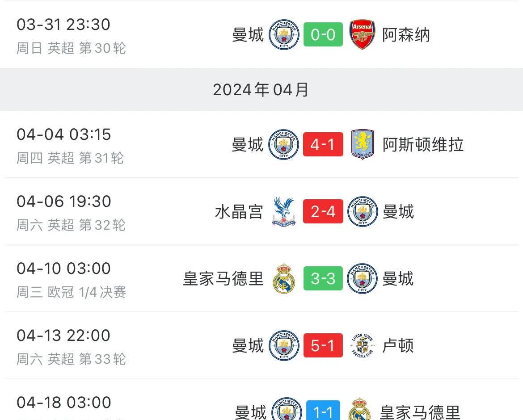Click the Manchester City crest beside 曼城
The image size is (523, 420).
coord(283,34)
